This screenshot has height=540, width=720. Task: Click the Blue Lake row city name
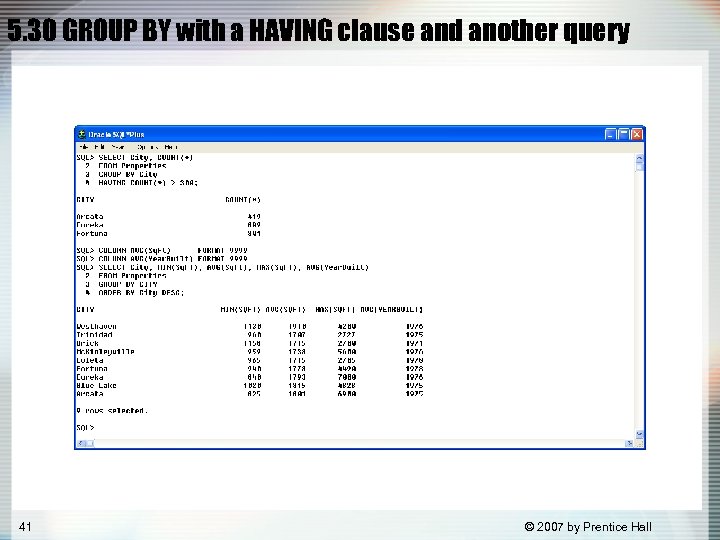[96, 386]
